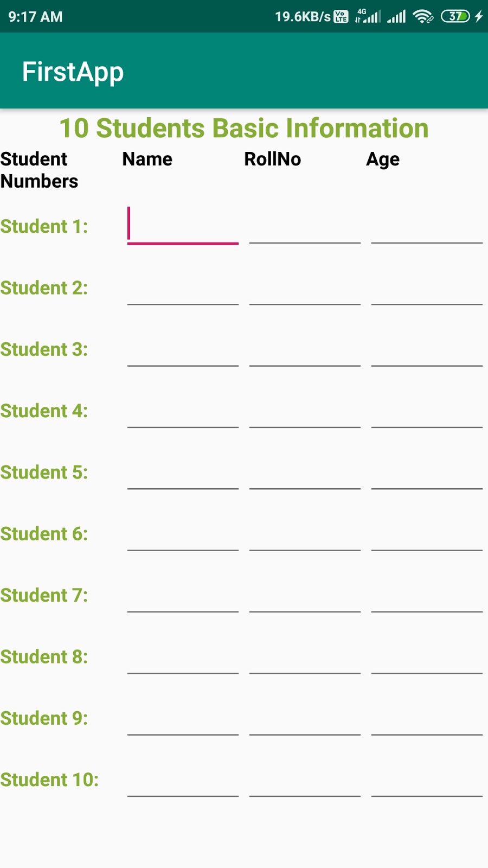
Task: Click the VoLTE status bar icon
Action: point(341,17)
